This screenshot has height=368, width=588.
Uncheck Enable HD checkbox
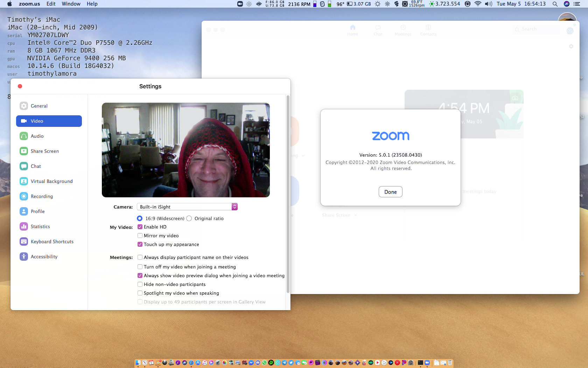[x=140, y=227]
